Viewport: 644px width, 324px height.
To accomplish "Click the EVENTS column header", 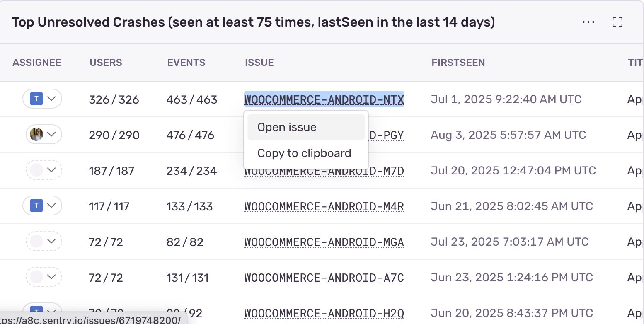I will 186,63.
